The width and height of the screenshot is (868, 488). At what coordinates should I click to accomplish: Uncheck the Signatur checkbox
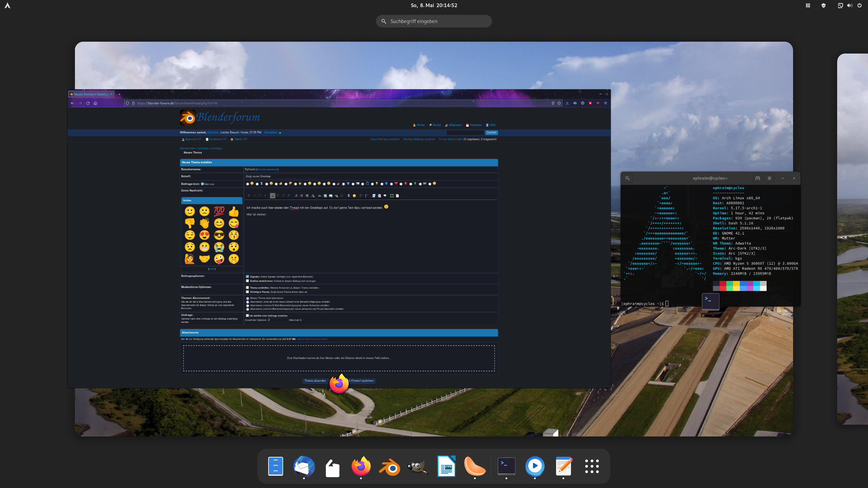pos(248,277)
